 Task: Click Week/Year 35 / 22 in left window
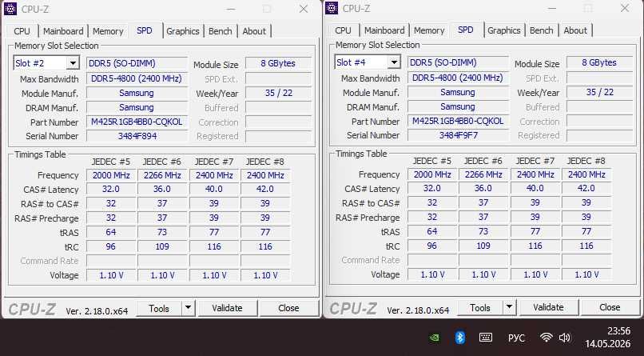pos(278,93)
